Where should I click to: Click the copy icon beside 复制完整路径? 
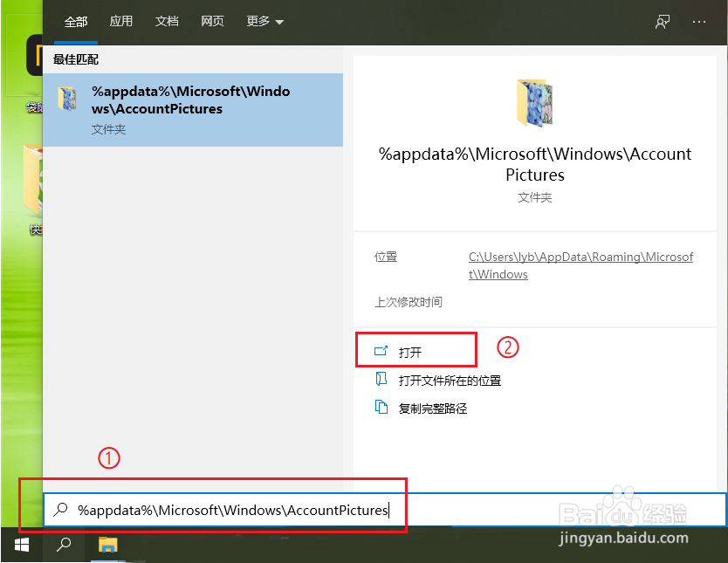(x=381, y=407)
